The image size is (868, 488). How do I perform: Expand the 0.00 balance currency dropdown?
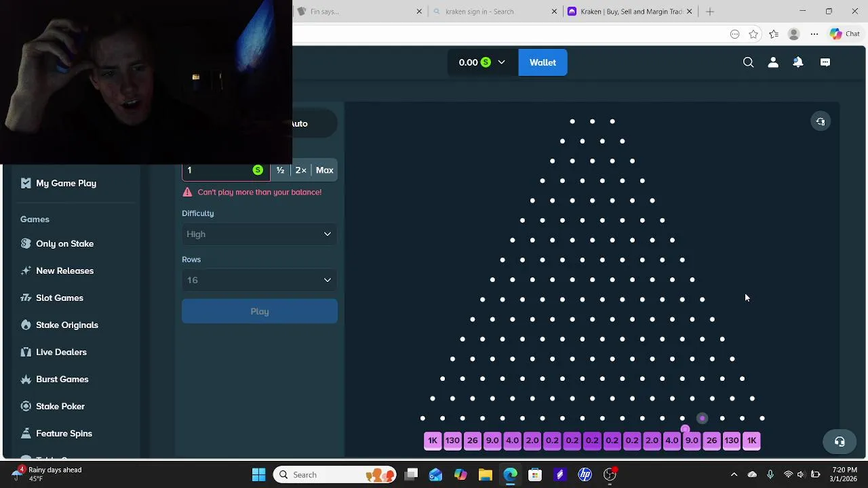coord(482,62)
